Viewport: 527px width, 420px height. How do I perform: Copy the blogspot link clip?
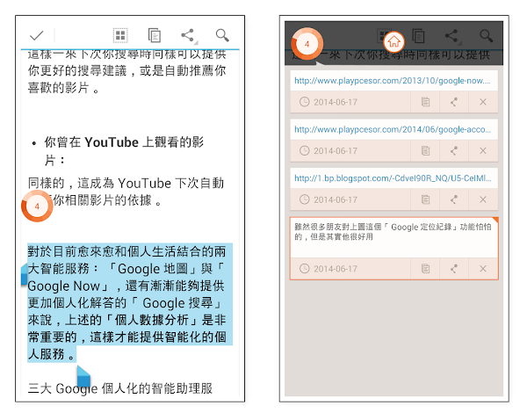[x=425, y=199]
